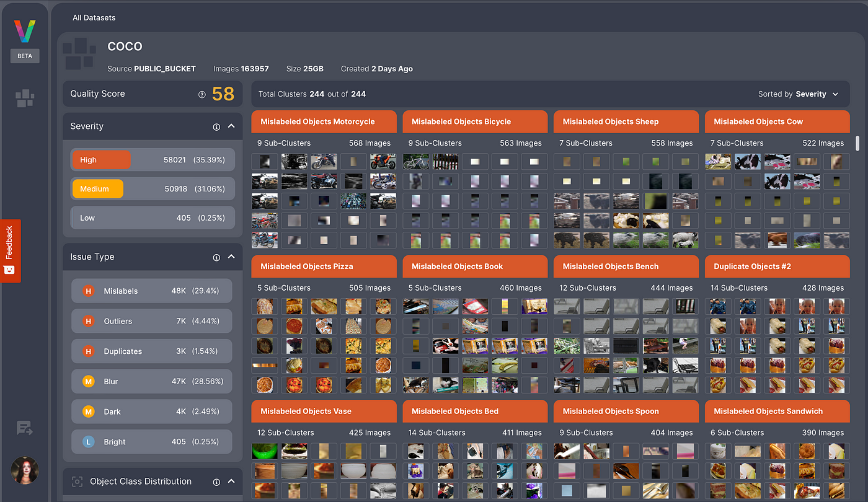Viewport: 868px width, 502px height.
Task: Open Mislabeled Objects Motorcycle cluster
Action: [324, 122]
